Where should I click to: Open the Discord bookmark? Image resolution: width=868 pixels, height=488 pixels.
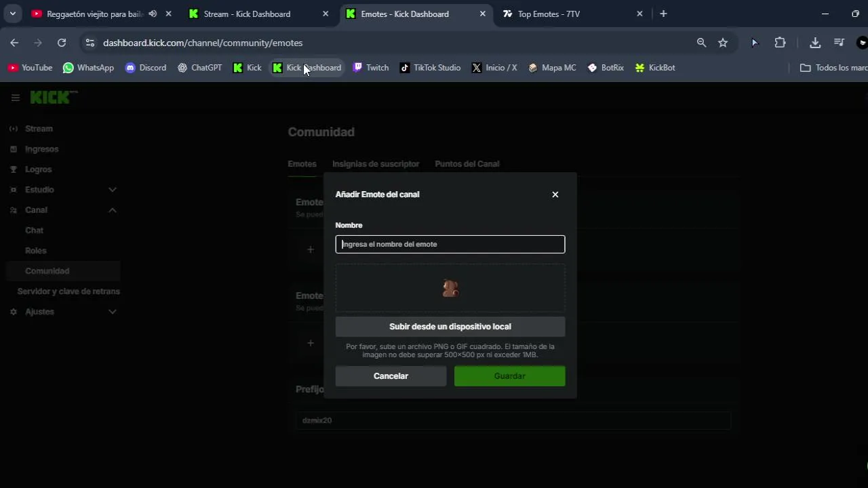click(146, 68)
